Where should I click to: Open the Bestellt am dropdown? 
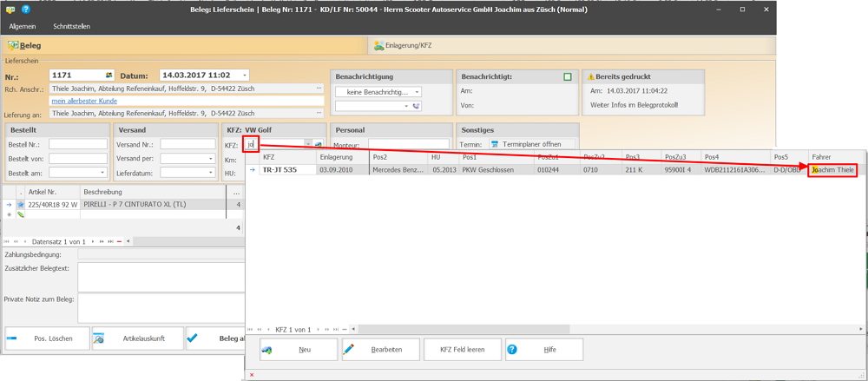[103, 173]
